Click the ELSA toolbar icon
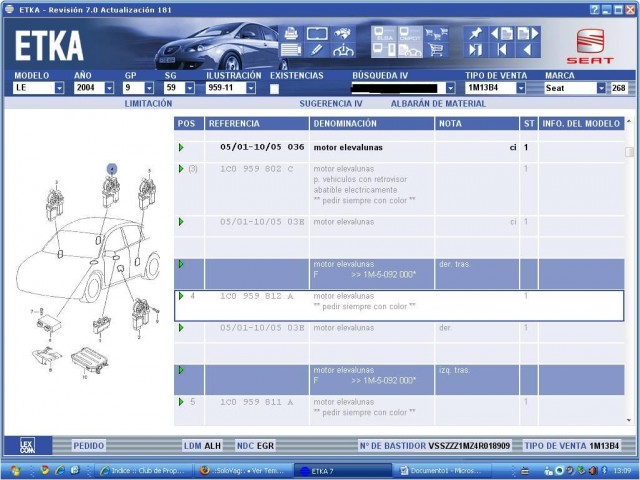Screen dimensions: 640x480 384,33
